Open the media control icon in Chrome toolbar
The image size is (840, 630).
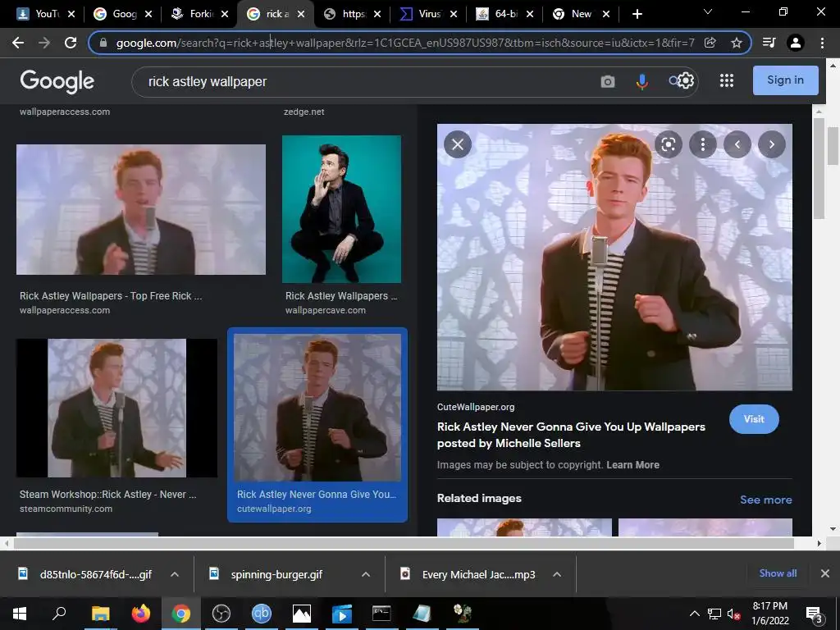tap(769, 43)
